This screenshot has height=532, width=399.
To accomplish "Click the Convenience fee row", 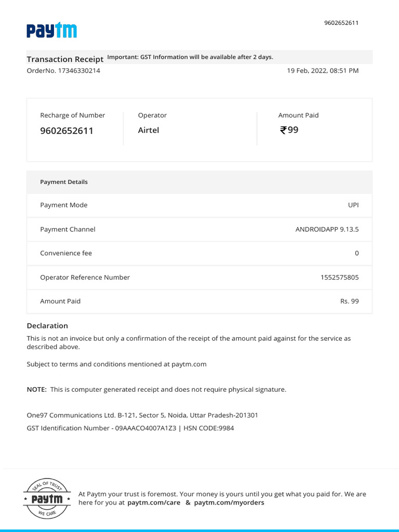I will point(199,253).
